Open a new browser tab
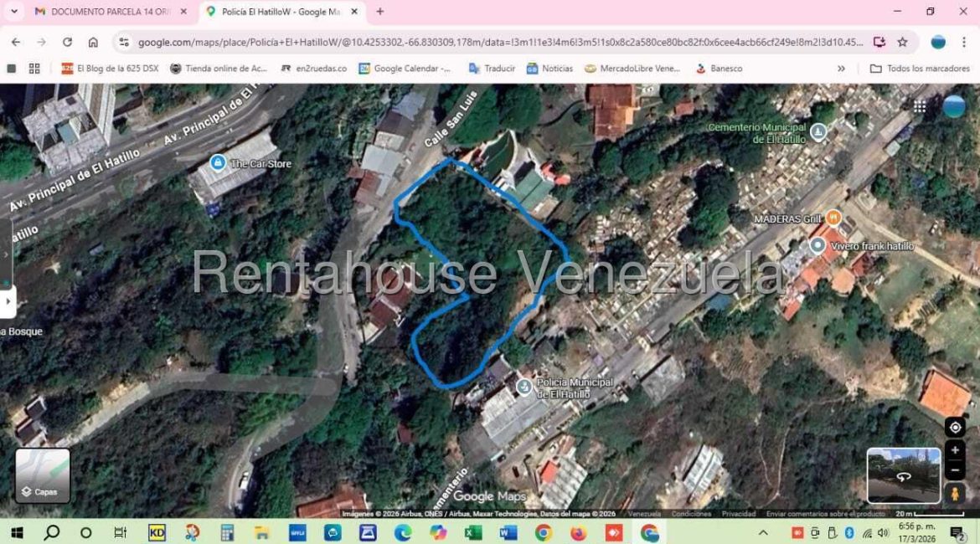Image resolution: width=980 pixels, height=544 pixels. click(x=380, y=11)
